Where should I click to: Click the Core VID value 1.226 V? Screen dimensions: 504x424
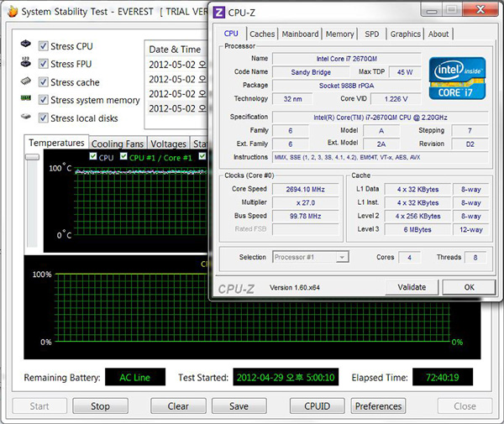pyautogui.click(x=396, y=99)
